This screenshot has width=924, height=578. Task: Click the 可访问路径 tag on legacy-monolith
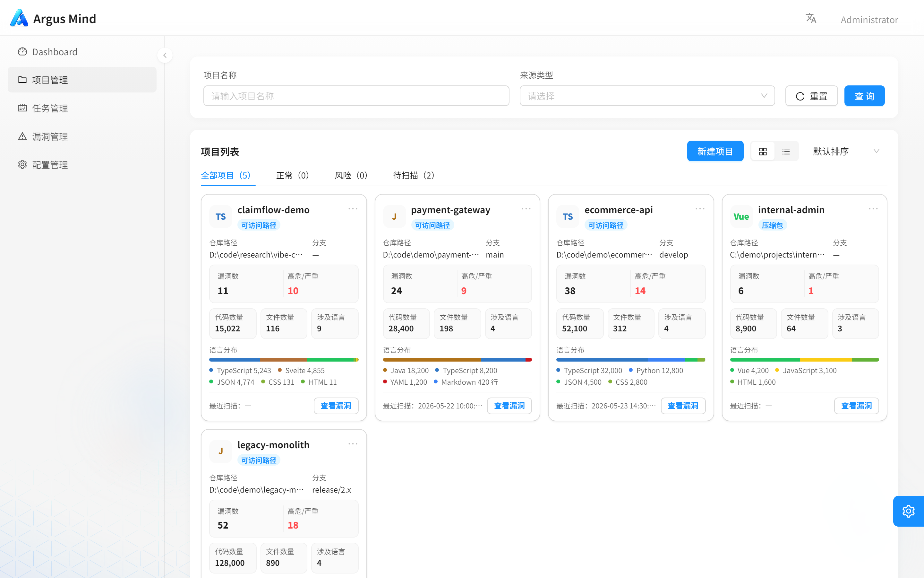[x=259, y=460]
